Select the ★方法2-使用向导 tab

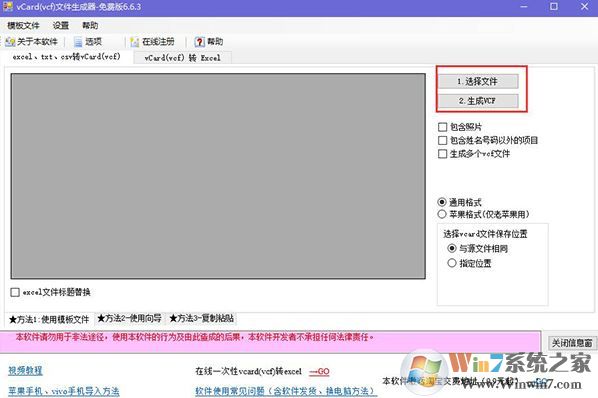pyautogui.click(x=129, y=318)
